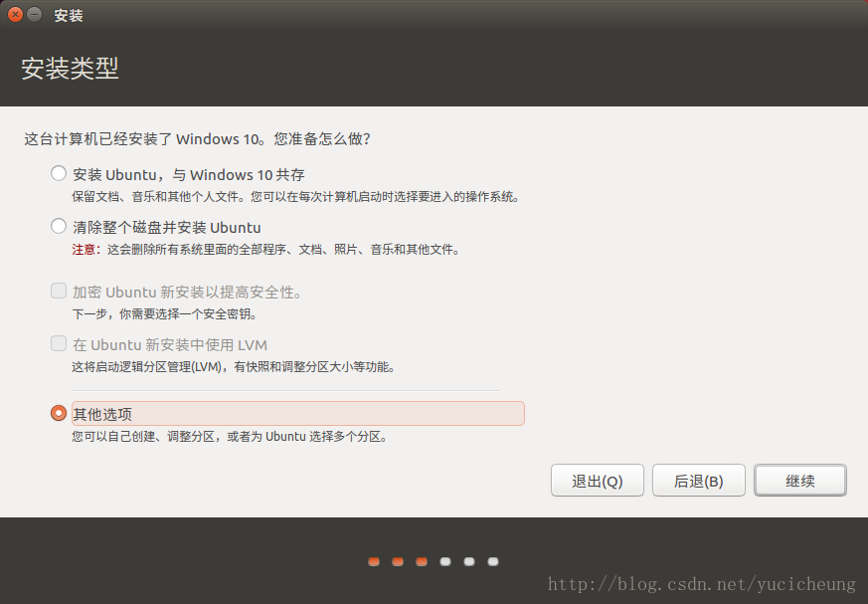This screenshot has width=868, height=604.
Task: Close the installer window
Action: (16, 14)
